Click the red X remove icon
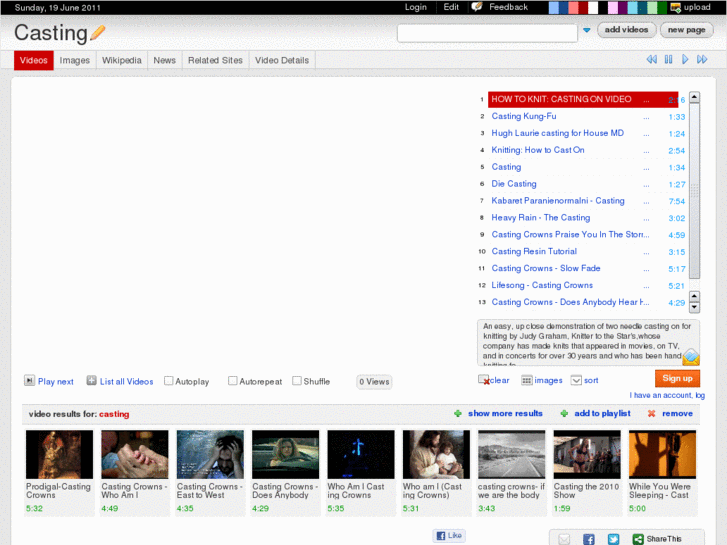Image resolution: width=727 pixels, height=545 pixels. click(x=651, y=413)
